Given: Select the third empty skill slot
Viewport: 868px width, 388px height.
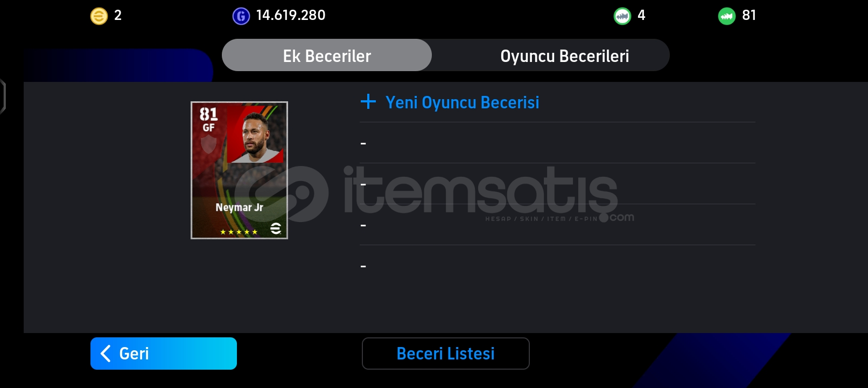Looking at the screenshot, I should click(557, 225).
